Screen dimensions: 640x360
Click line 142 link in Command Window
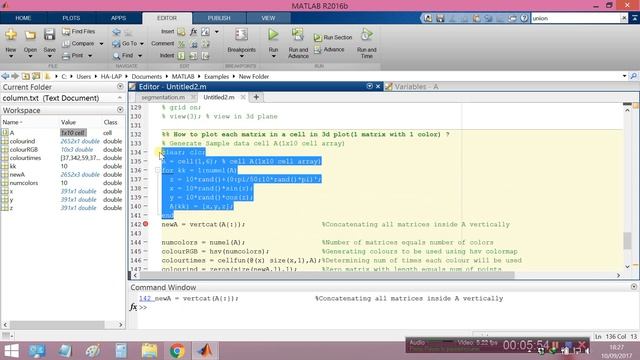(145, 298)
